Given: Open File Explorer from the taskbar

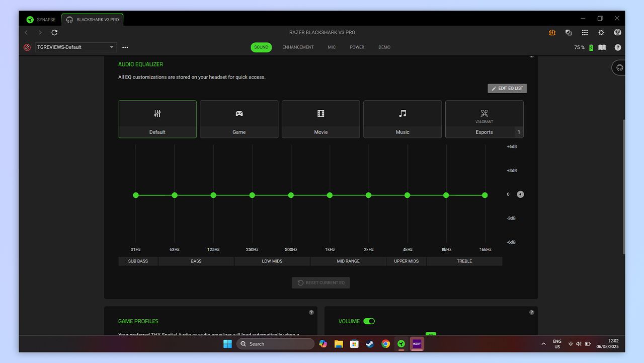Looking at the screenshot, I should coord(339,344).
